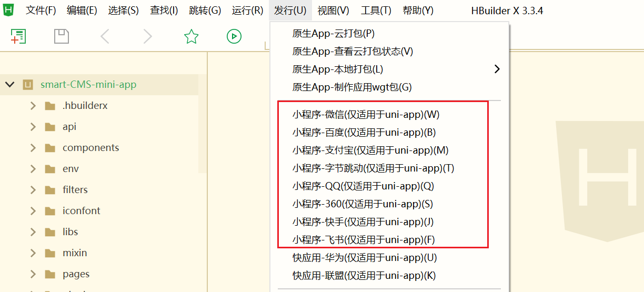Viewport: 644px width, 292px height.
Task: Open the 视图(V) menu
Action: pyautogui.click(x=334, y=11)
